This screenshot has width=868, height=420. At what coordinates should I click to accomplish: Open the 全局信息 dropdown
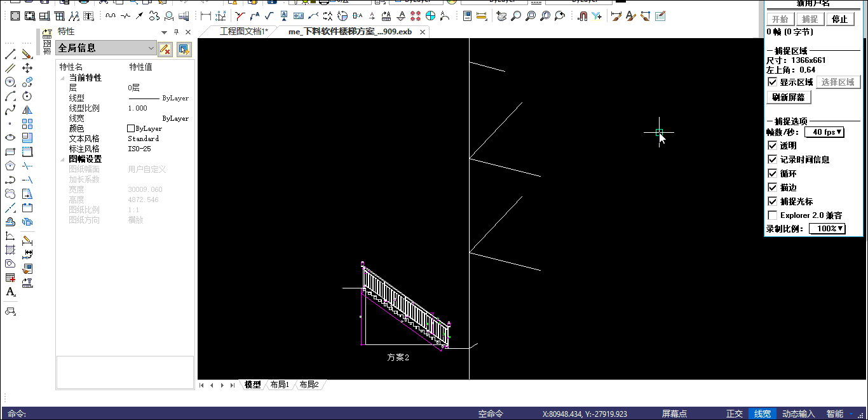click(151, 48)
